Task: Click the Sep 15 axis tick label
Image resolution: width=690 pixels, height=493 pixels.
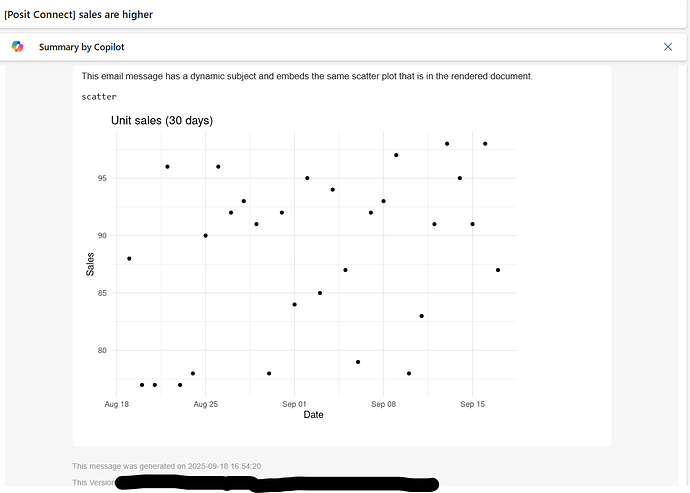Action: (473, 404)
